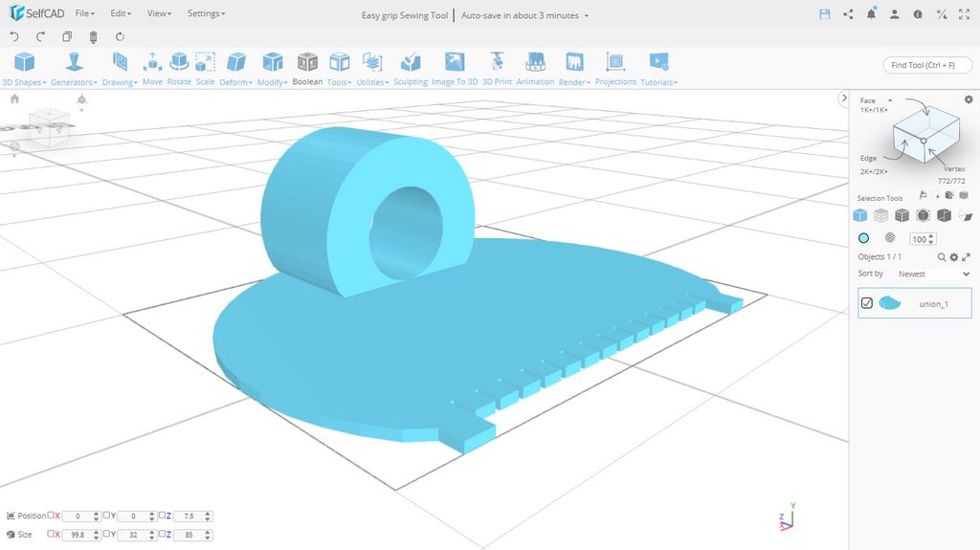Search objects with magnifier icon
The height and width of the screenshot is (550, 980).
pyautogui.click(x=942, y=257)
